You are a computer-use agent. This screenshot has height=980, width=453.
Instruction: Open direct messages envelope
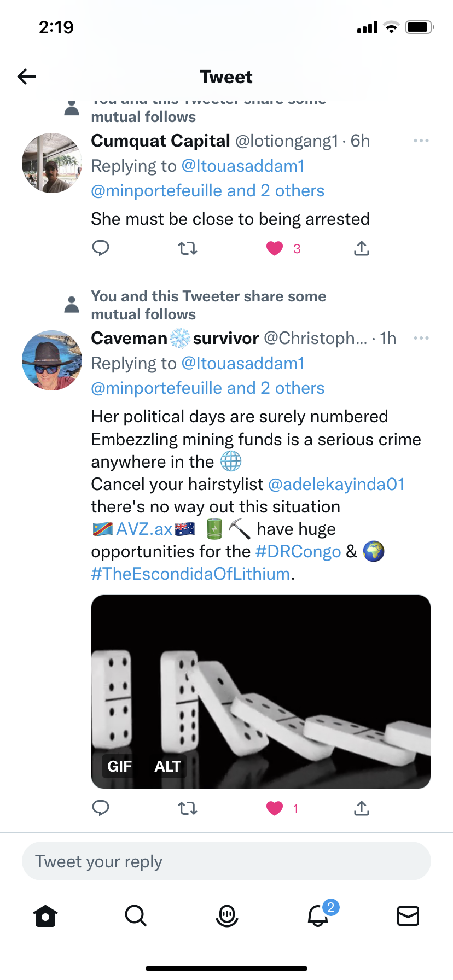coord(408,915)
